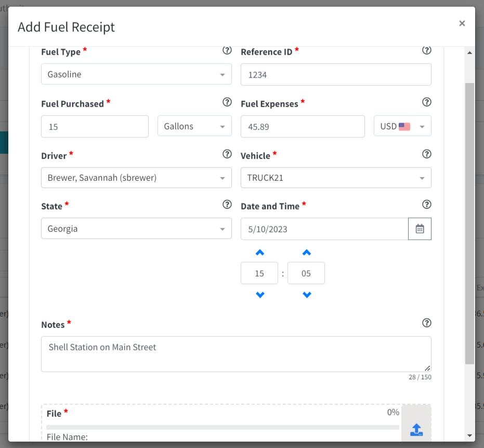This screenshot has width=484, height=448.
Task: Increase the minutes value upward
Action: (x=306, y=253)
